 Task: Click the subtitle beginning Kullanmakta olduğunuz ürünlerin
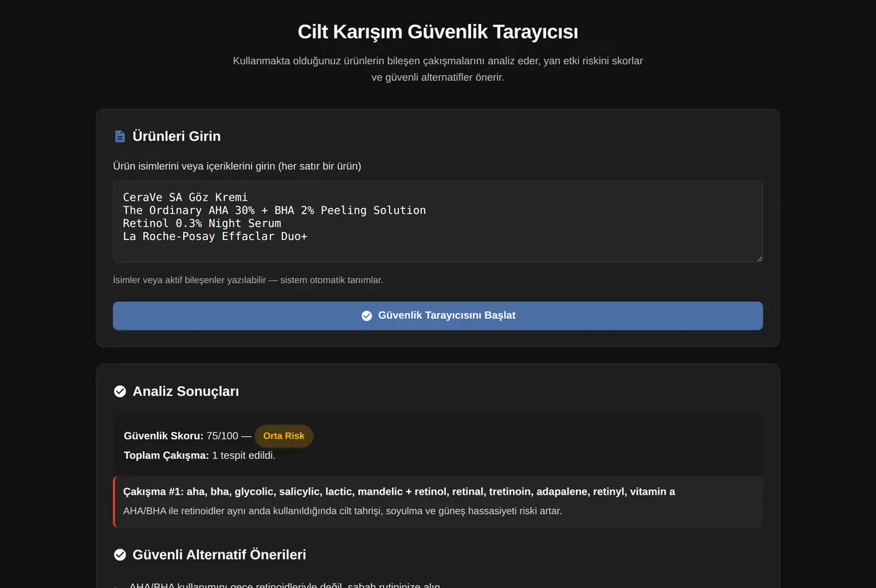click(438, 69)
